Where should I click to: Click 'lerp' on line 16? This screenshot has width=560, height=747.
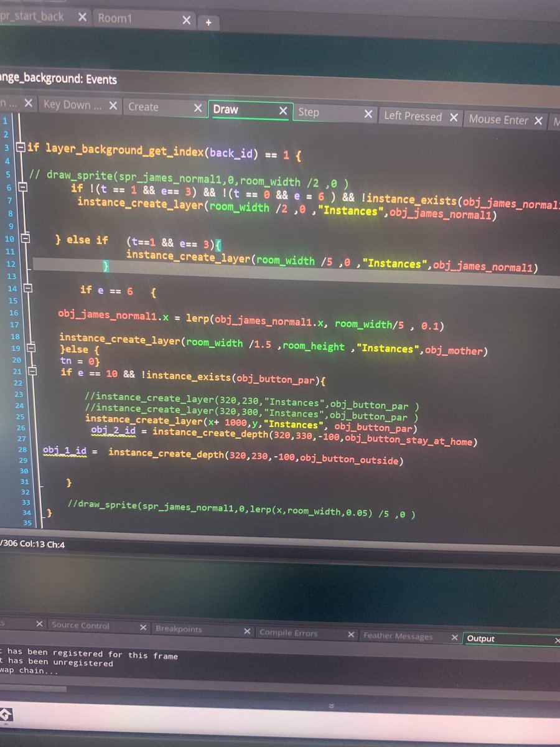coord(197,319)
